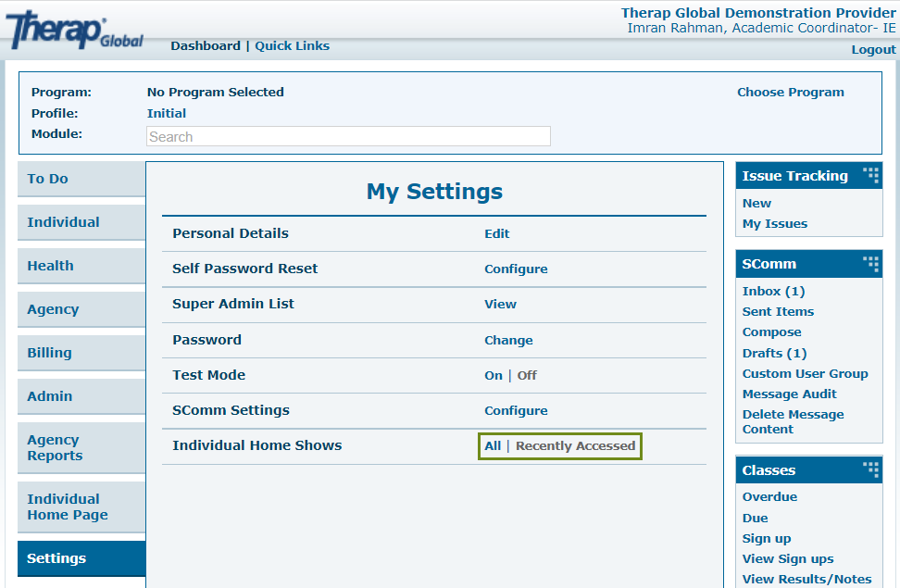Configure SComm Settings
This screenshot has height=588, width=900.
coord(516,411)
